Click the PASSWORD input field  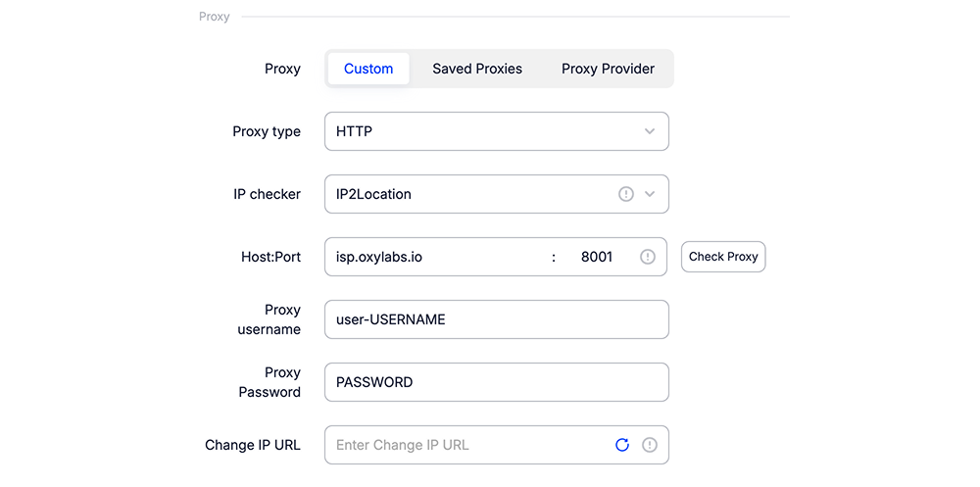tap(496, 382)
